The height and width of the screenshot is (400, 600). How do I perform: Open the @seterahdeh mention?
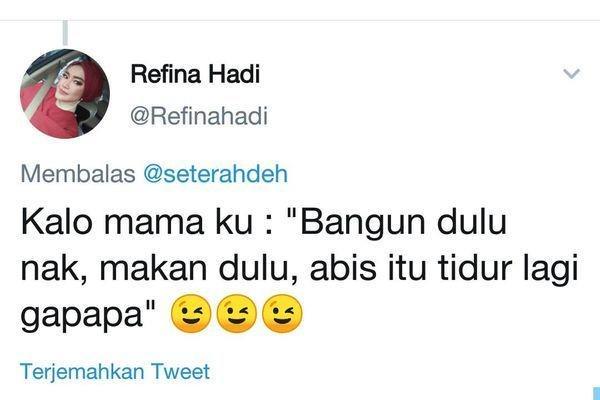click(x=215, y=174)
